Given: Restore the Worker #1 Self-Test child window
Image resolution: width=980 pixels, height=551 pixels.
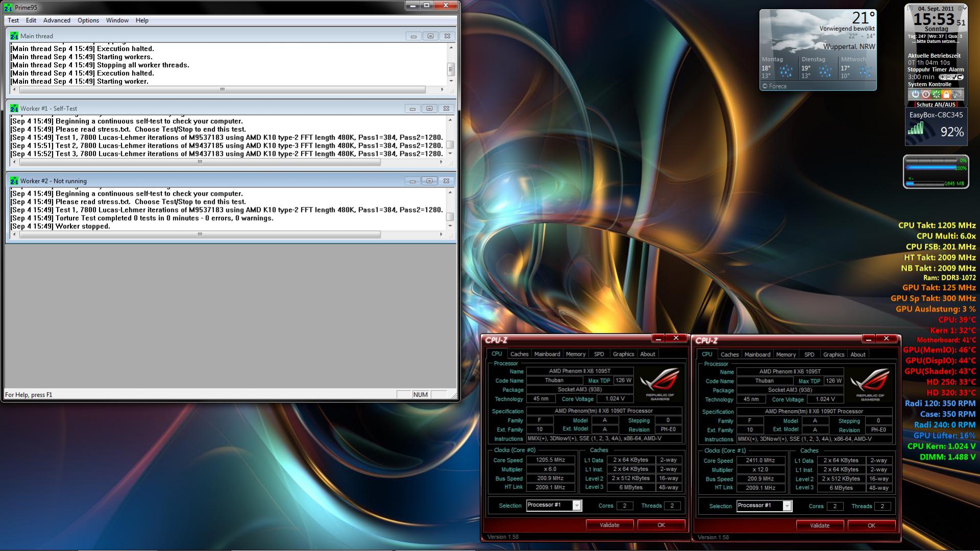Looking at the screenshot, I should tap(429, 108).
